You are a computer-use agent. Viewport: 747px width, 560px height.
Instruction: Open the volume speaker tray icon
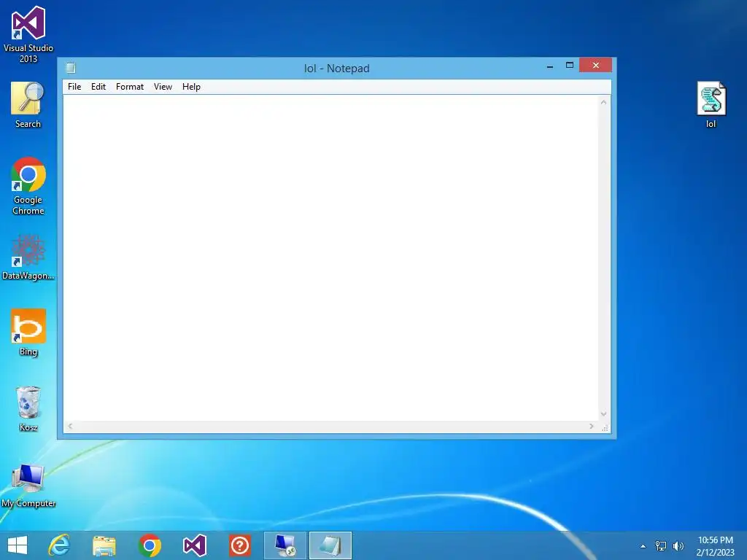pos(678,546)
